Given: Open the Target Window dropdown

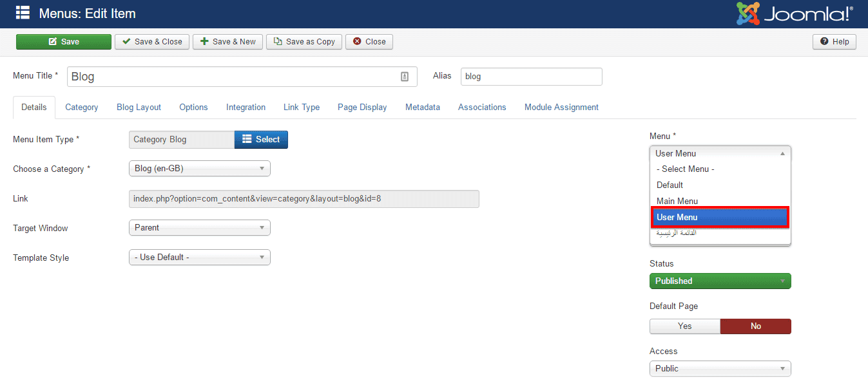Looking at the screenshot, I should 200,228.
